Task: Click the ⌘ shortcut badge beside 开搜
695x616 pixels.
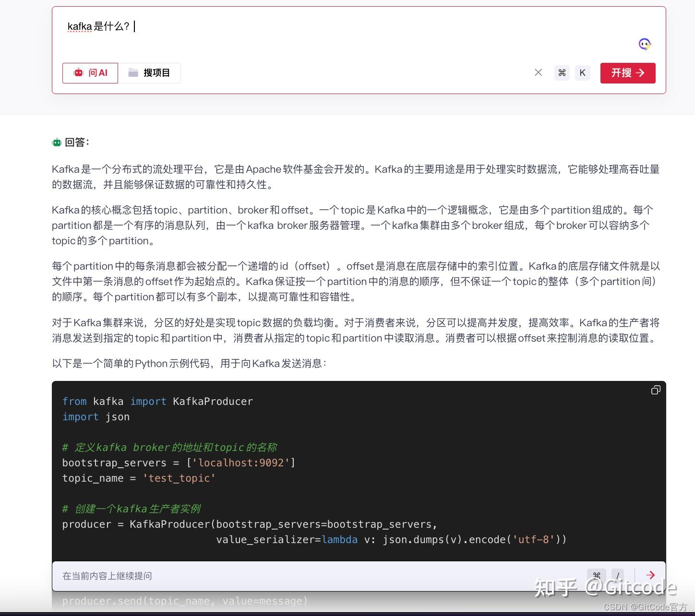Action: click(562, 72)
